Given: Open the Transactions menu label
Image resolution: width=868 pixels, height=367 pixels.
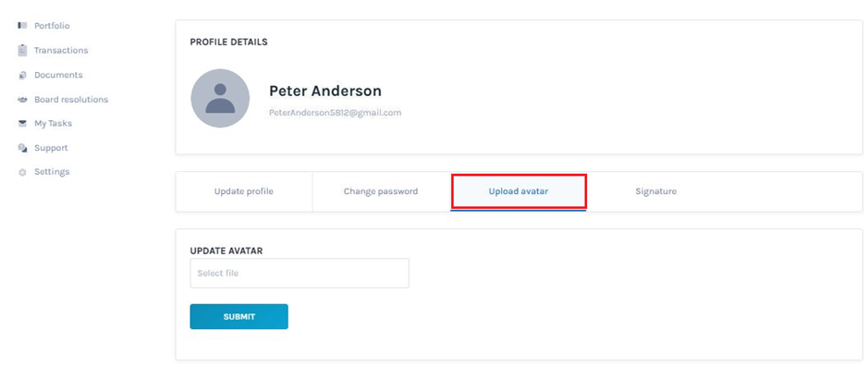Looking at the screenshot, I should (61, 50).
